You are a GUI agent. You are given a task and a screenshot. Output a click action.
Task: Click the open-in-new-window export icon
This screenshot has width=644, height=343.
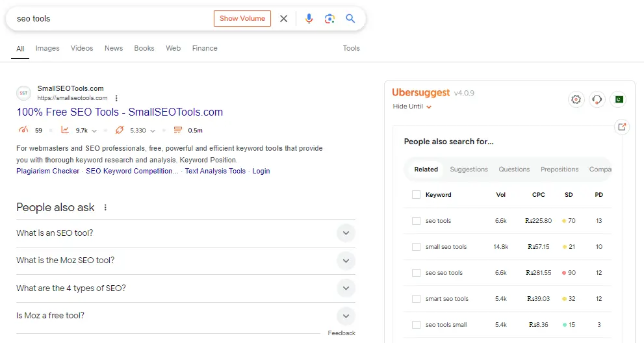click(x=622, y=127)
